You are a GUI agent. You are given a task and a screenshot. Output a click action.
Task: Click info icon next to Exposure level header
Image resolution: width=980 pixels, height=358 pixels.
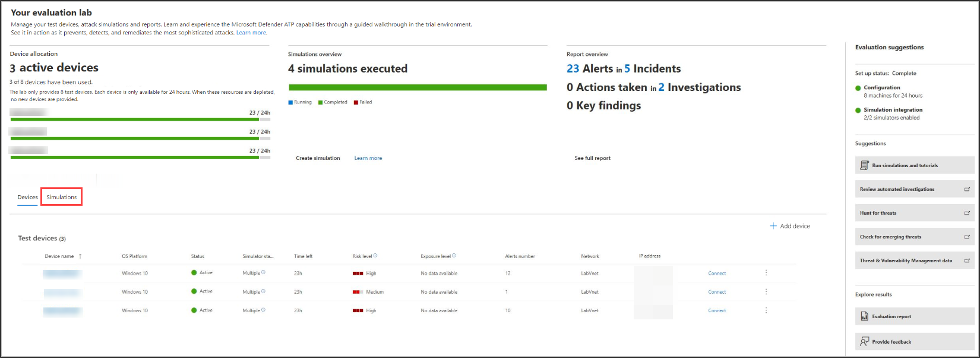[454, 256]
